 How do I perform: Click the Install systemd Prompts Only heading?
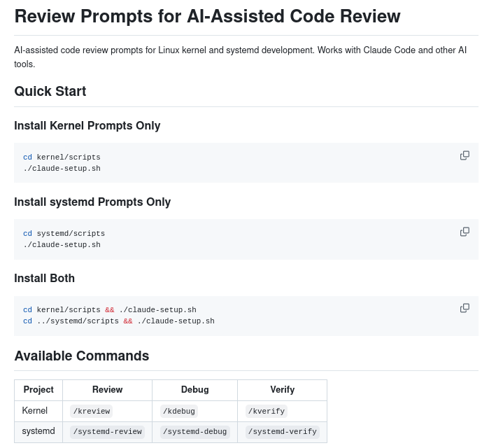click(x=92, y=202)
